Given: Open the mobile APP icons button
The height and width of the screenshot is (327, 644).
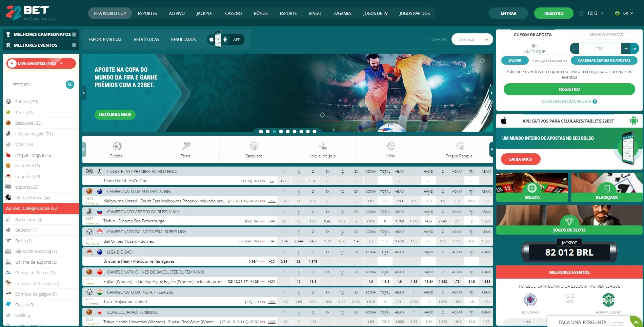Looking at the screenshot, I should click(x=225, y=40).
